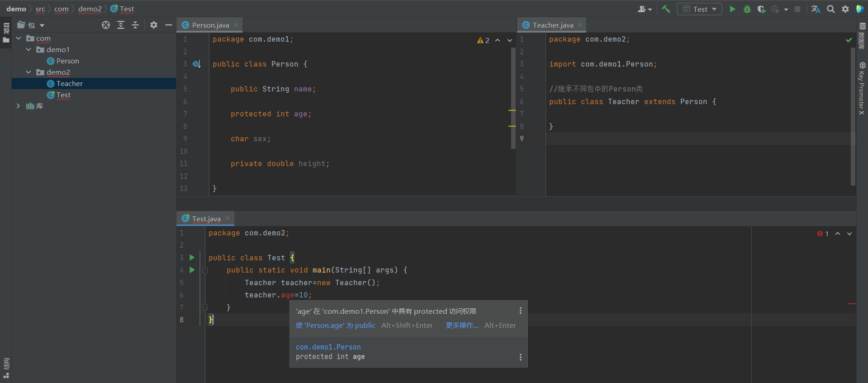Expand the profiler options arrow

click(x=786, y=10)
